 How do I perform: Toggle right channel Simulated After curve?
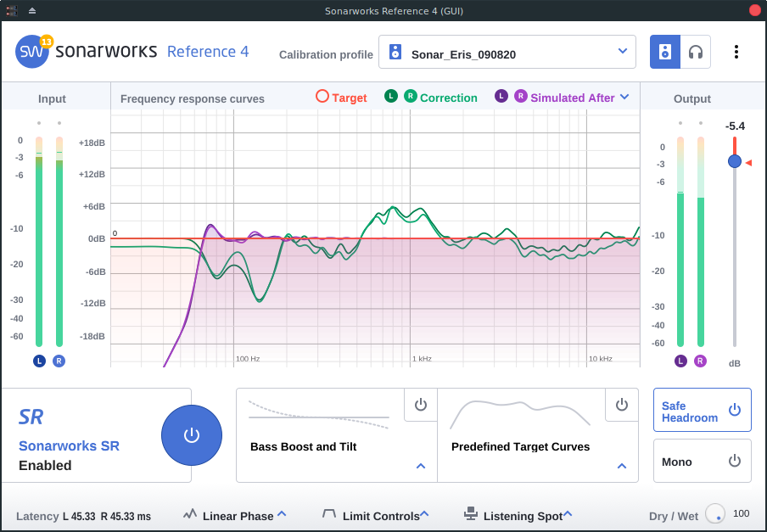tap(521, 96)
